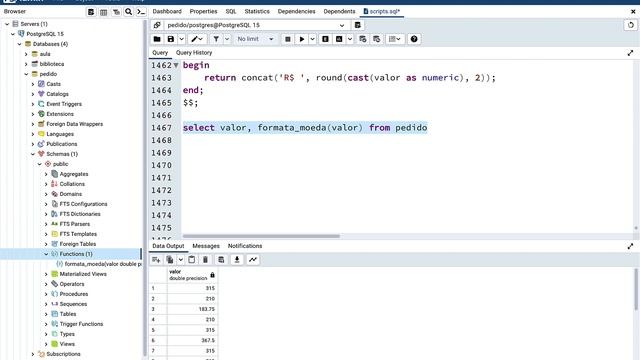The width and height of the screenshot is (640, 360).
Task: Click the Copy icon in Data Output toolbar
Action: [x=170, y=260]
